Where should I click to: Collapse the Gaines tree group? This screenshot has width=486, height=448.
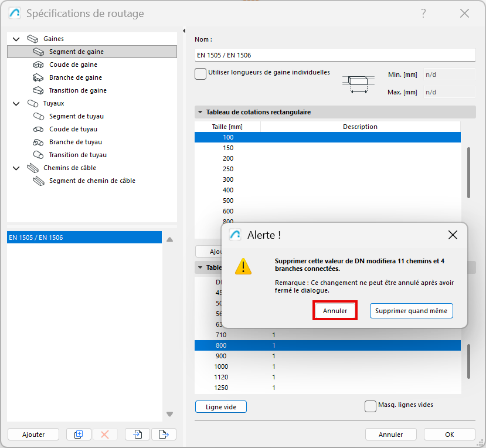16,39
